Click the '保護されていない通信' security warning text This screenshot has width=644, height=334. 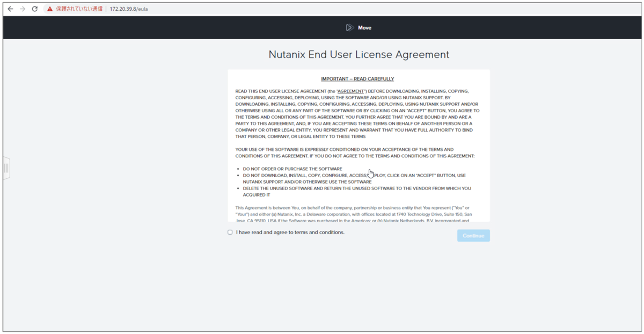tap(79, 9)
